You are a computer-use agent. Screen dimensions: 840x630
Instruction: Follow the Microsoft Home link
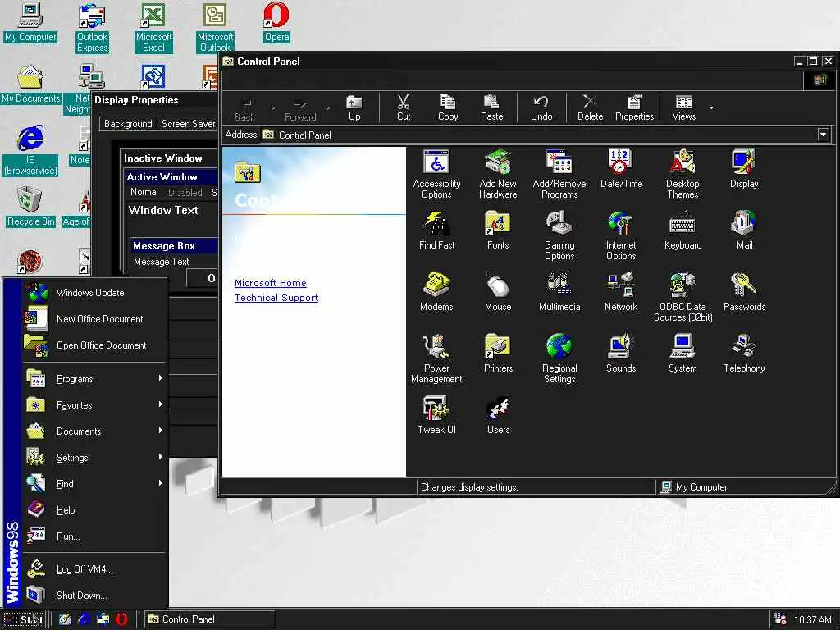click(271, 283)
